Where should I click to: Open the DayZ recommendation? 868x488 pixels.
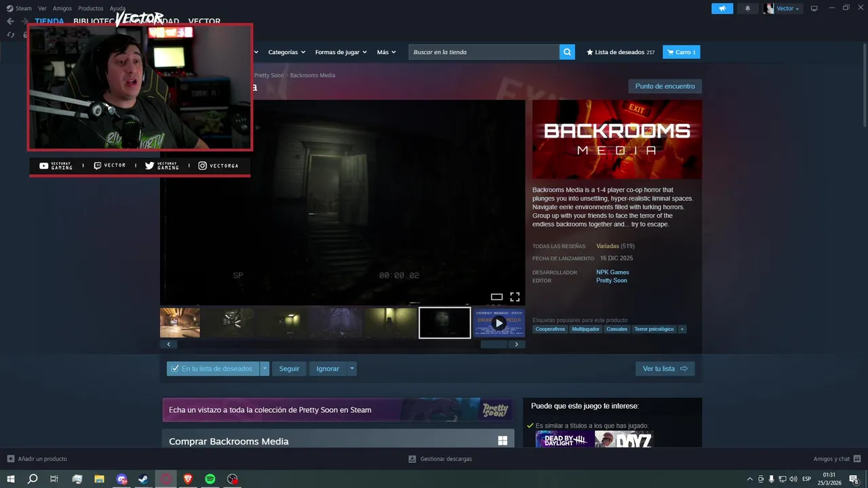point(624,440)
